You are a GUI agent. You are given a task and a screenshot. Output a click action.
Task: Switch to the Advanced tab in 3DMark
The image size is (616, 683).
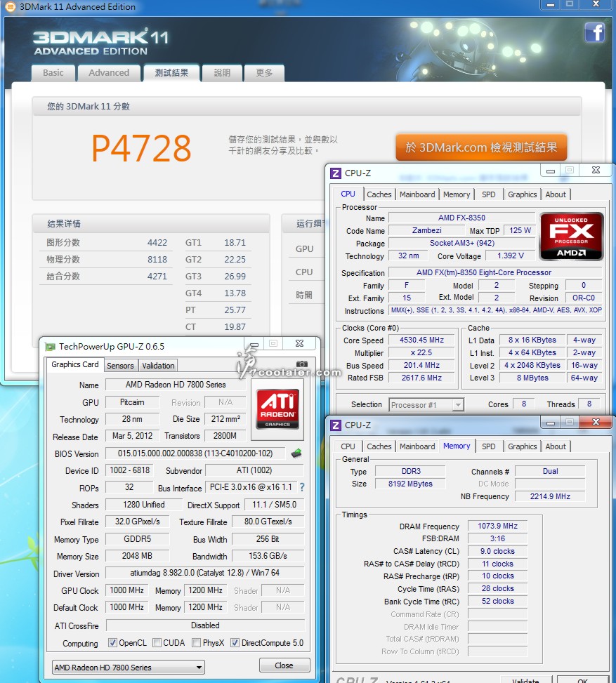point(109,73)
